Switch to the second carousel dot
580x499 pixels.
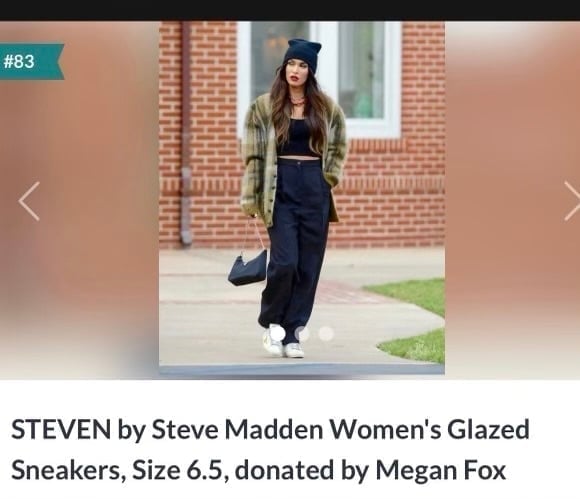tap(303, 333)
